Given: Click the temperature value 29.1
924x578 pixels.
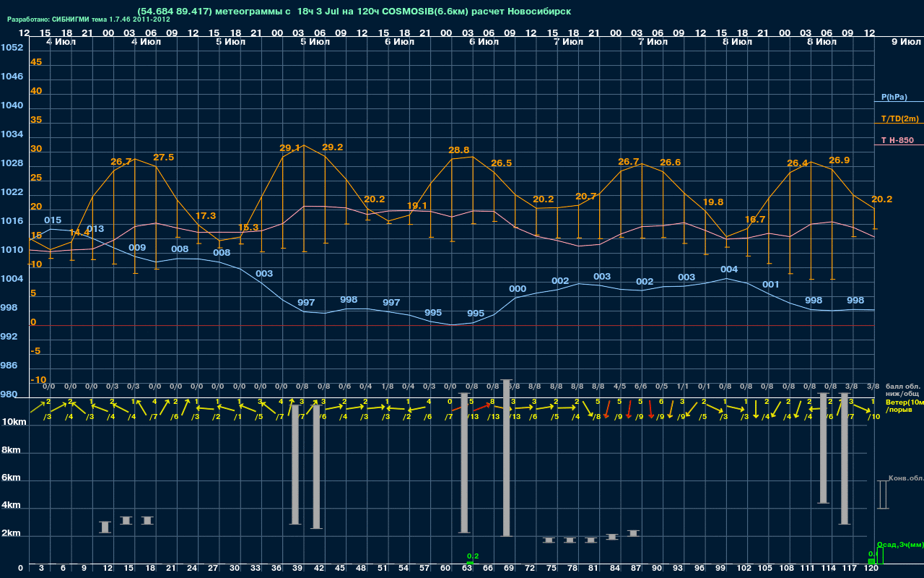Looking at the screenshot, I should [x=289, y=147].
